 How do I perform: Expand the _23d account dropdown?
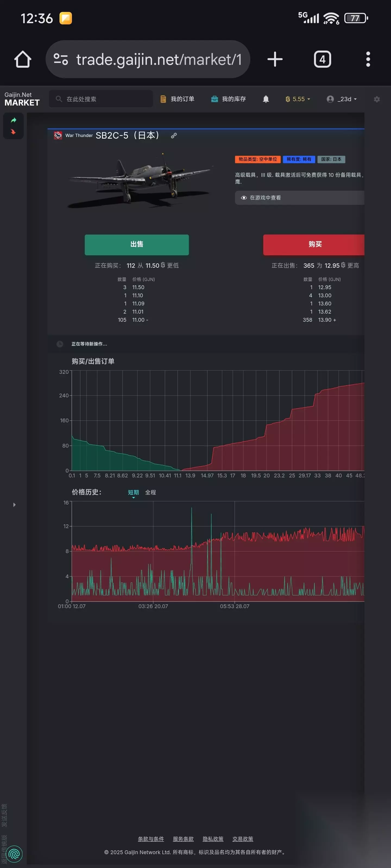pyautogui.click(x=342, y=99)
